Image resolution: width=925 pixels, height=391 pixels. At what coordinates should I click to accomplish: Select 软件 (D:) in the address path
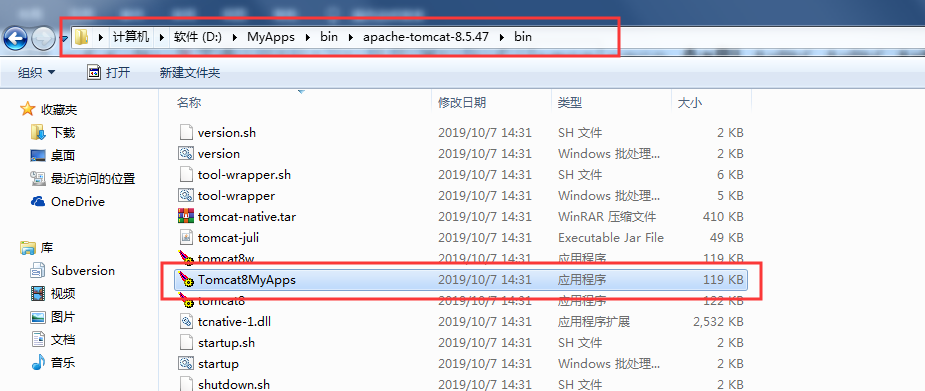coord(198,37)
